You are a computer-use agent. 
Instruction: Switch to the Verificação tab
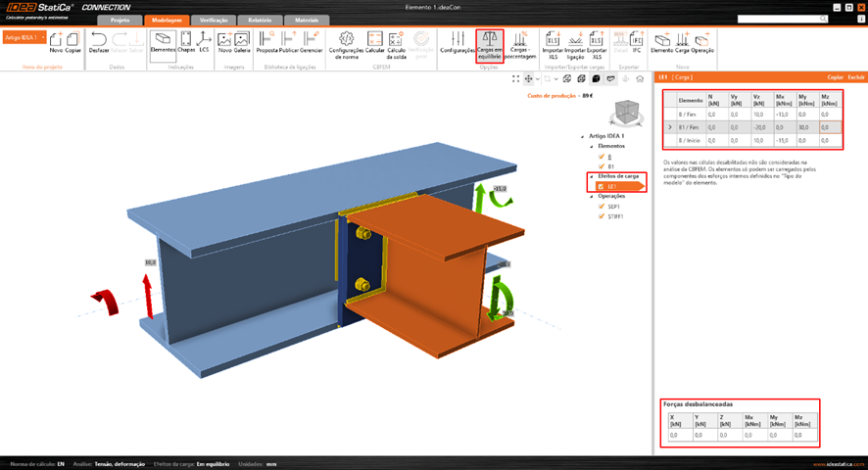click(x=214, y=20)
